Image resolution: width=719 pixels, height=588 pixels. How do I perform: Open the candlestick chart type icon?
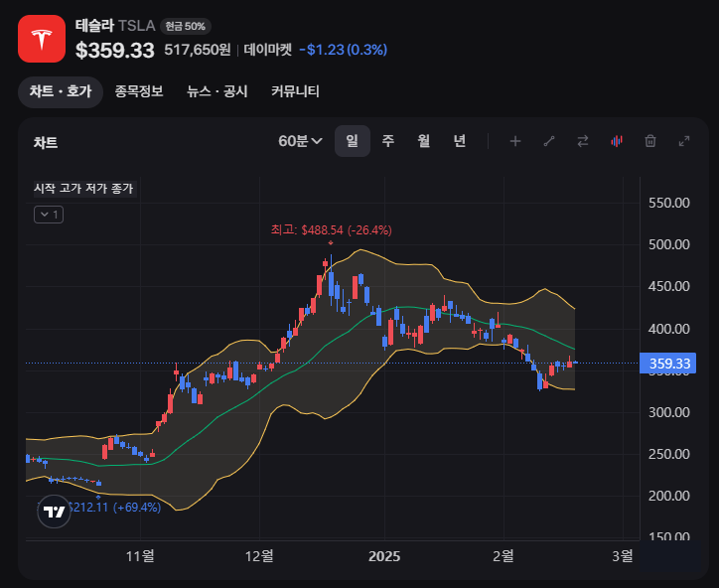pyautogui.click(x=617, y=141)
